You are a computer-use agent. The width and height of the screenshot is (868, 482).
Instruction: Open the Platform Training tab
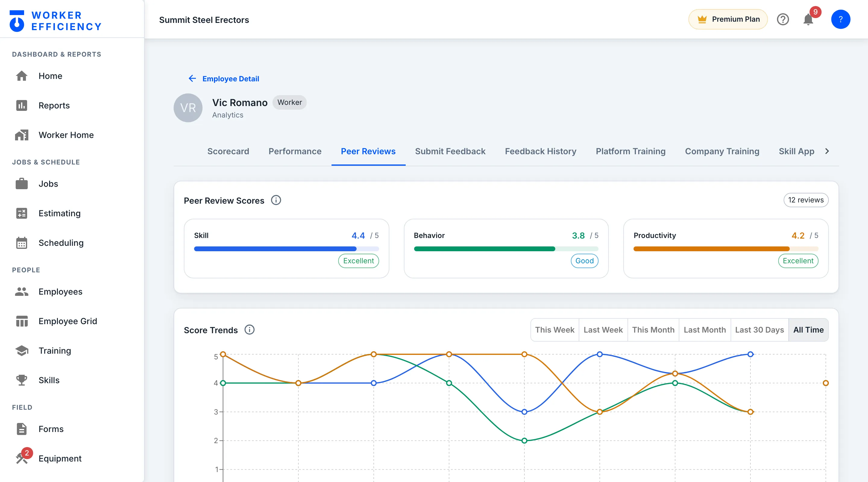click(631, 151)
